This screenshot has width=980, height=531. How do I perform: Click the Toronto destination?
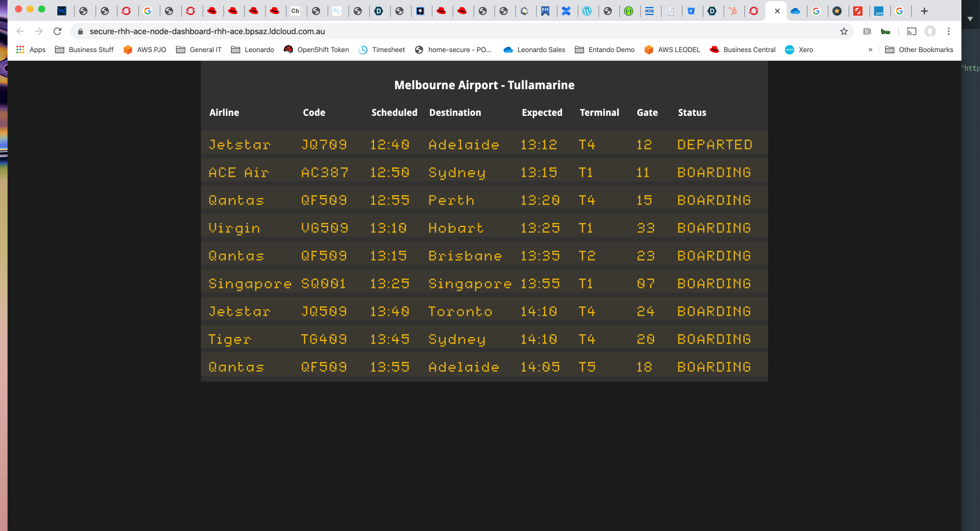460,312
